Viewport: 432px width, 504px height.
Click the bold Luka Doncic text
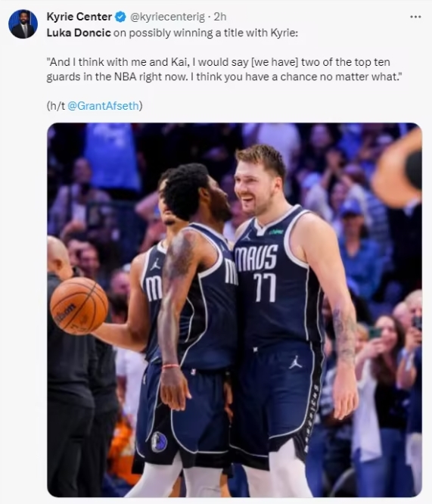(79, 33)
